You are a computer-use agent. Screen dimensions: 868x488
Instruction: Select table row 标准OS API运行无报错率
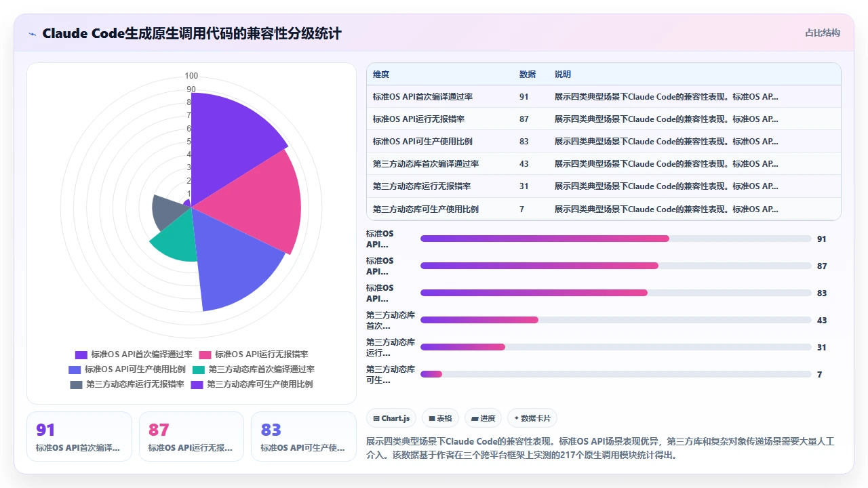(x=604, y=119)
